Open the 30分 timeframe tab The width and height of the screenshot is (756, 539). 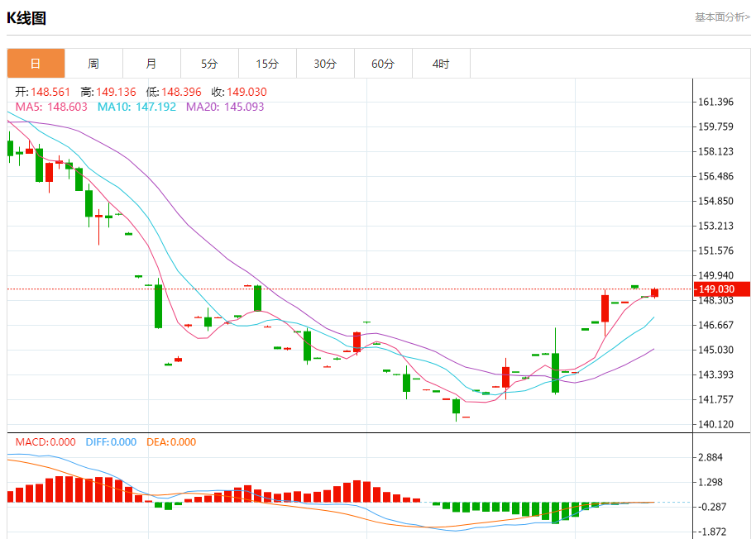[x=325, y=63]
